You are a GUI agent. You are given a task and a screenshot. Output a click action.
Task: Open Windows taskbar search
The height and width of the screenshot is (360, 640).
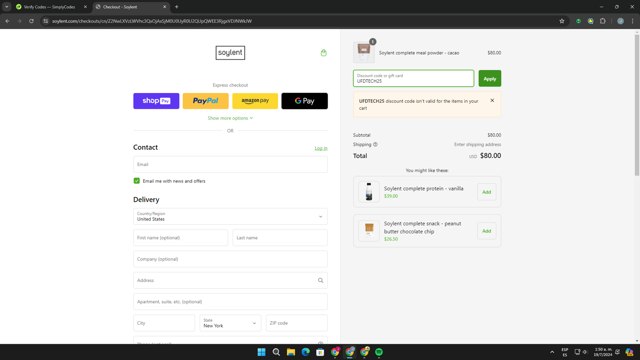pos(276,352)
